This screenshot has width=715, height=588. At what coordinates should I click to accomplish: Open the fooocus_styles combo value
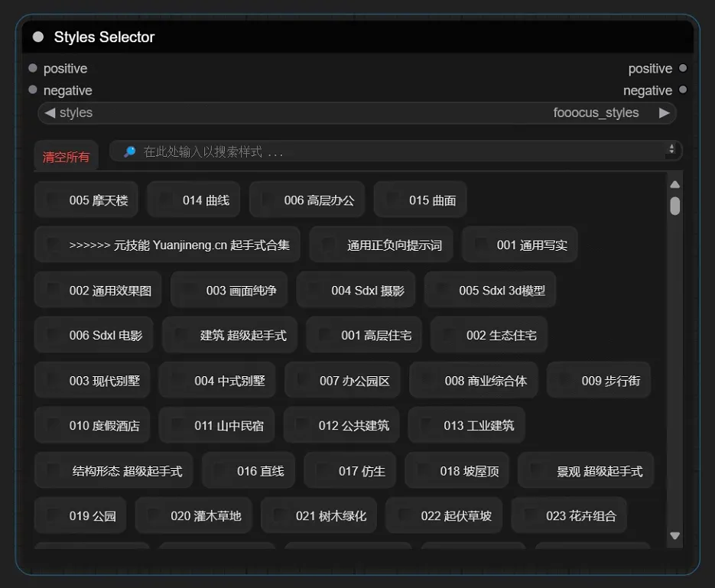pyautogui.click(x=595, y=112)
